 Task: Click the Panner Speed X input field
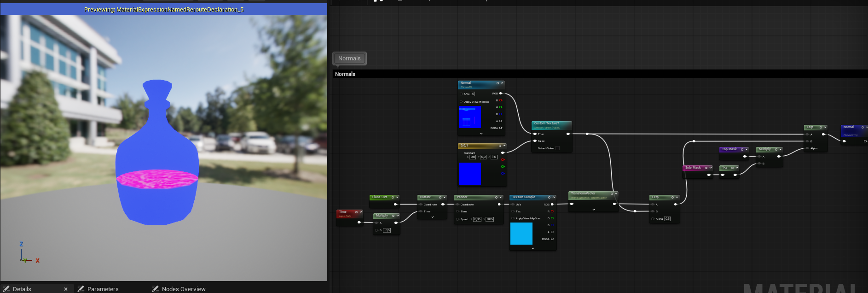(477, 219)
